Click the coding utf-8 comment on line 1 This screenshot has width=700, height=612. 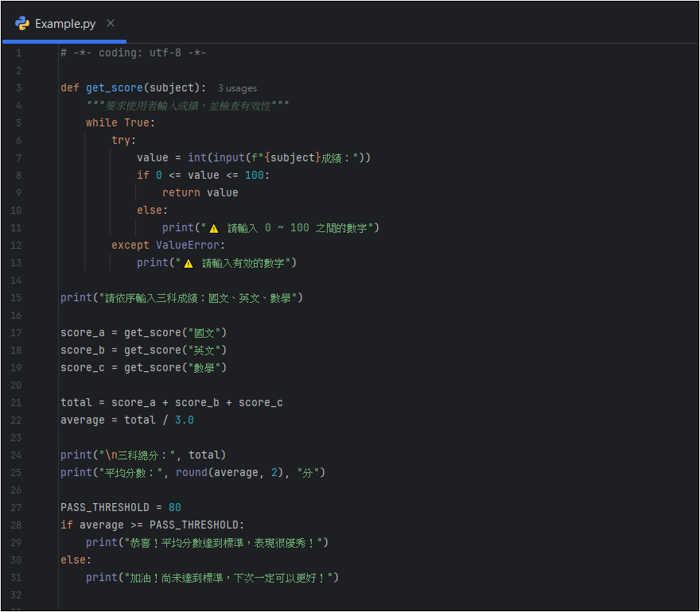point(133,52)
